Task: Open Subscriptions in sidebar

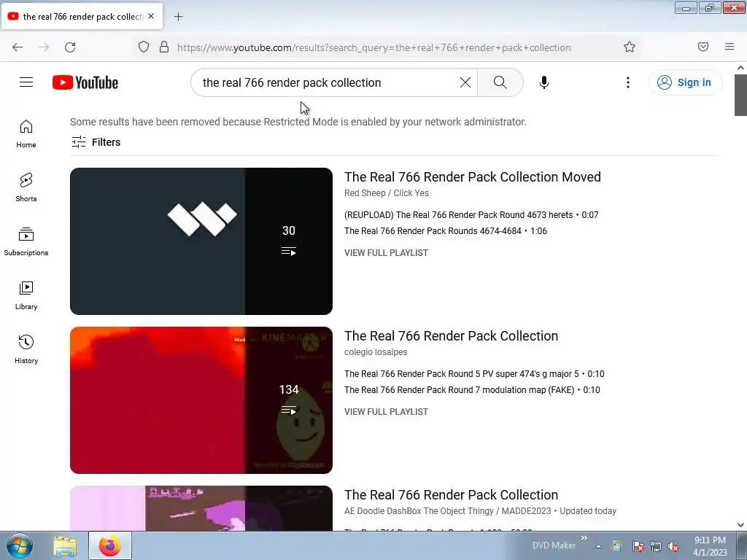Action: 26,242
